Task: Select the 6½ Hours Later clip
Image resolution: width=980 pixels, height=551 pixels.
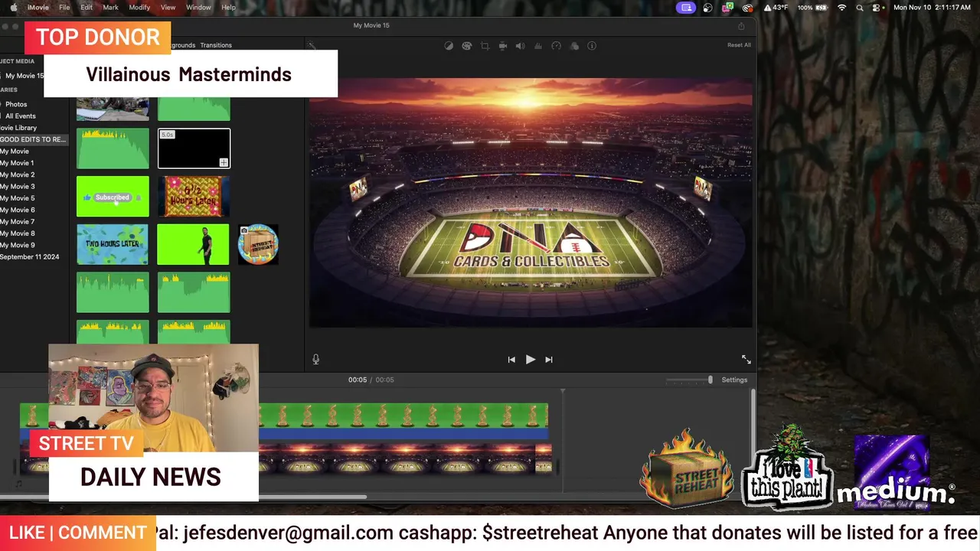Action: [x=194, y=197]
